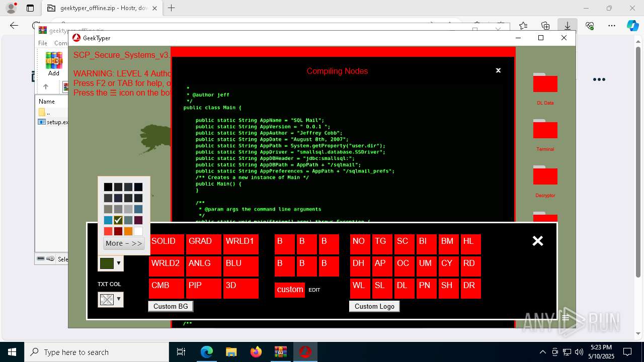
Task: Switch to WinRAR on the taskbar
Action: pyautogui.click(x=280, y=352)
